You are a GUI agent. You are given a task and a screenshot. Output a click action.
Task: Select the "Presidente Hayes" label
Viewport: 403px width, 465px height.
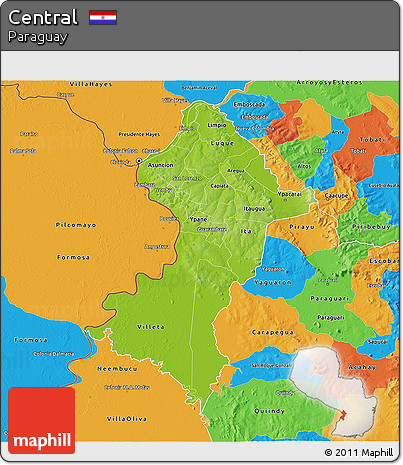click(x=139, y=134)
